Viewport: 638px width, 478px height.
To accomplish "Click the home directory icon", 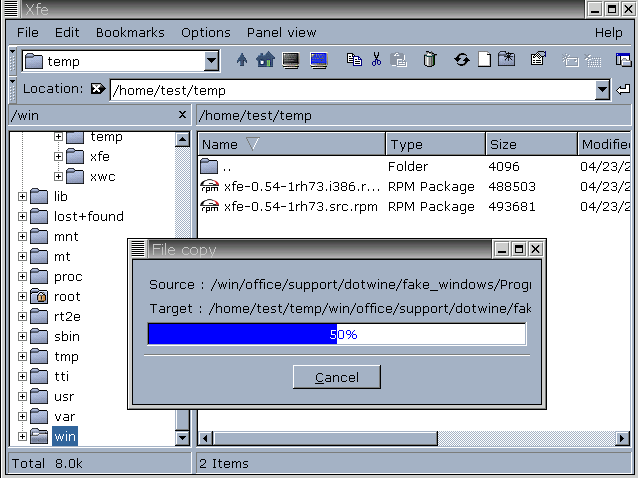I will [265, 60].
